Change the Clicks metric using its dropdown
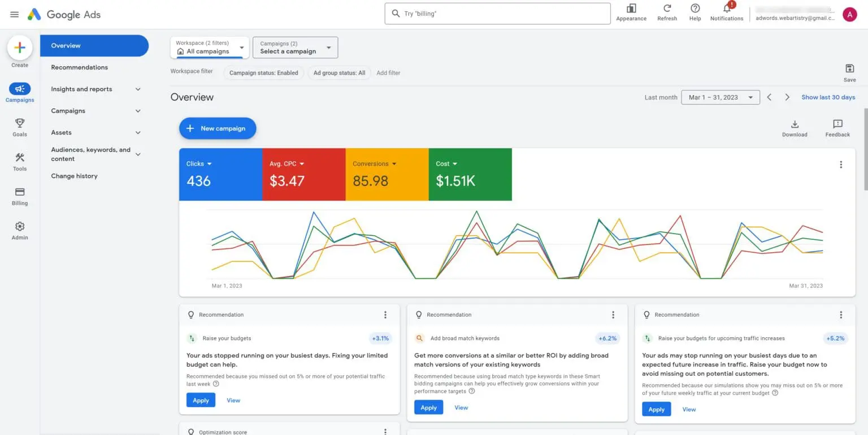Viewport: 868px width, 435px height. coord(210,163)
